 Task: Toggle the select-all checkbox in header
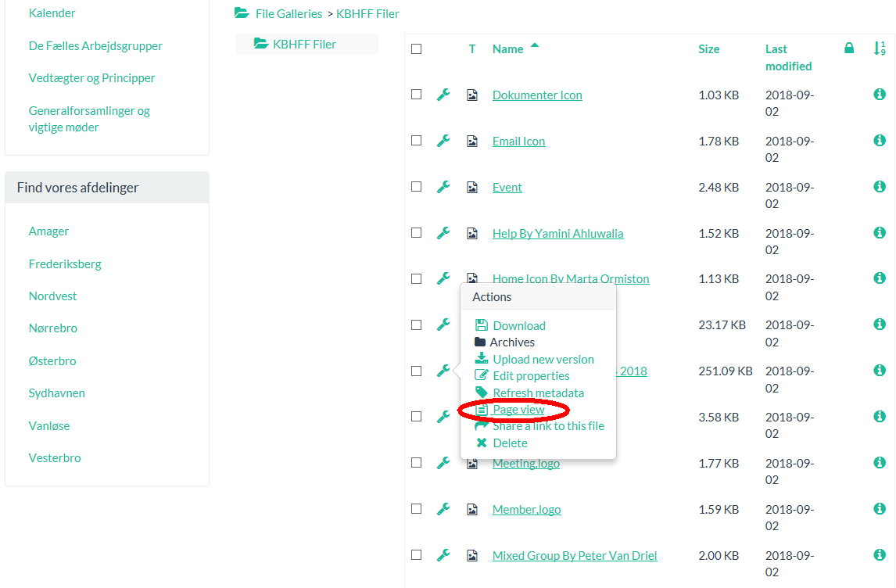(x=417, y=49)
